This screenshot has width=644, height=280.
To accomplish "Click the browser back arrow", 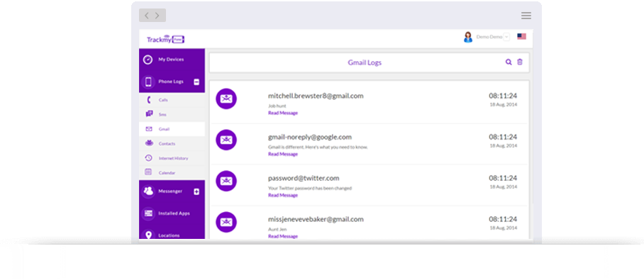I will tap(147, 16).
